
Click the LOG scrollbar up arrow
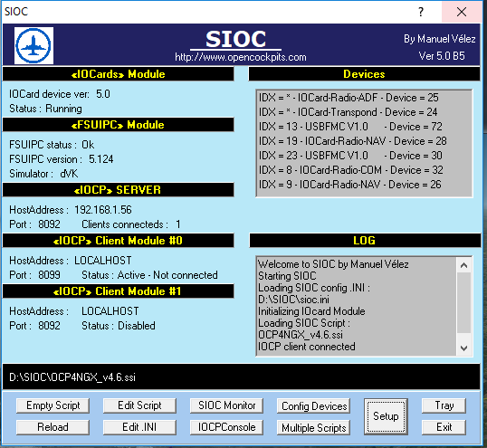464,265
